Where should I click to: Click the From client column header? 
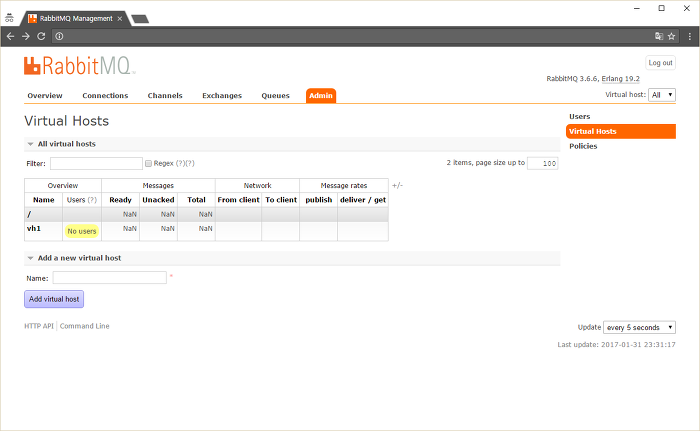[x=238, y=200]
